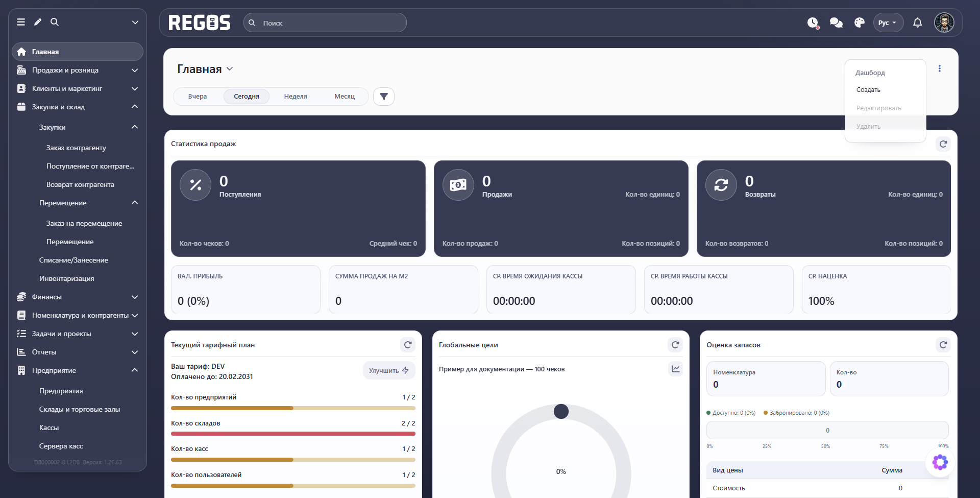Open the three-dot dashboard options menu
The image size is (980, 498).
tap(939, 68)
